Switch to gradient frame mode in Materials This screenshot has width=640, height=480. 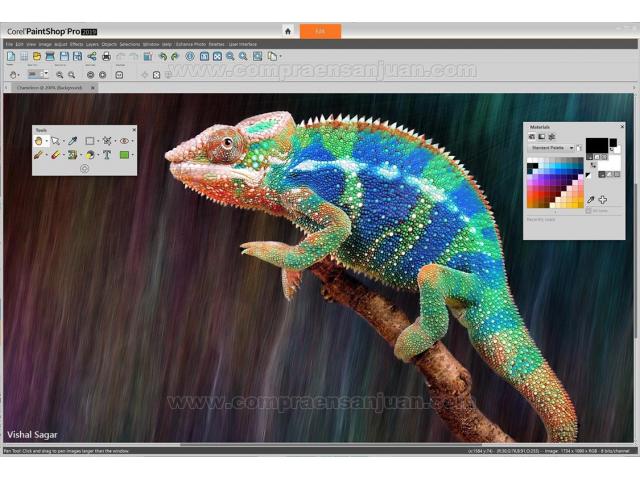tap(542, 137)
